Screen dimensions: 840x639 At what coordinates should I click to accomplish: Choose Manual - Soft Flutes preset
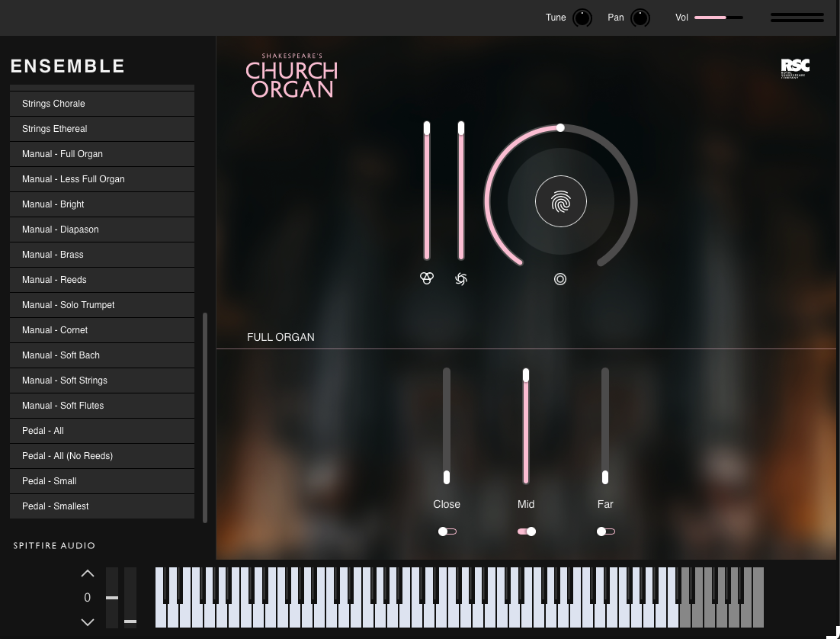tap(102, 406)
